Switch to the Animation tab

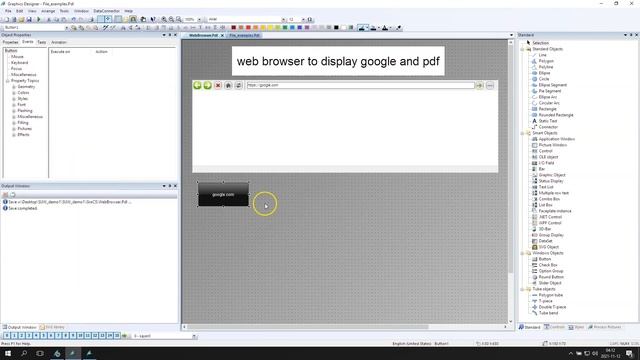59,42
